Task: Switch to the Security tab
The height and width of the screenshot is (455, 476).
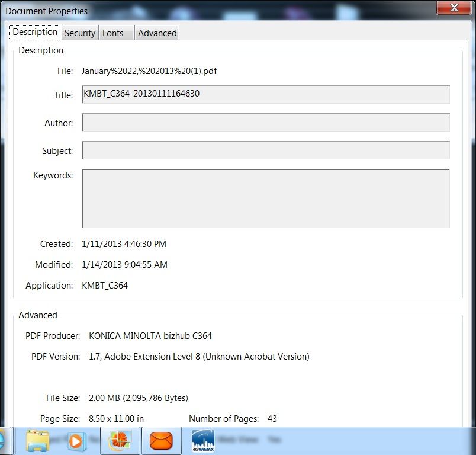Action: (80, 33)
